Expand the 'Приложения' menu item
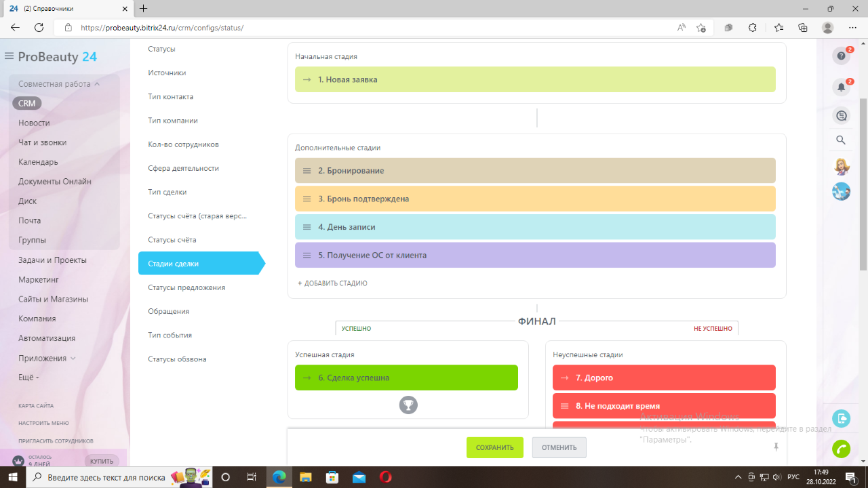 pyautogui.click(x=73, y=358)
